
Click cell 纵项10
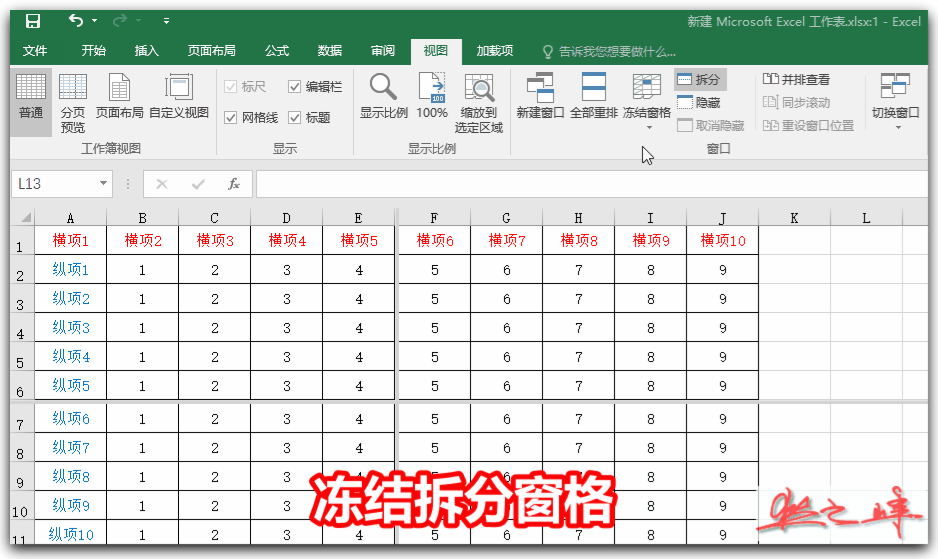pyautogui.click(x=71, y=533)
